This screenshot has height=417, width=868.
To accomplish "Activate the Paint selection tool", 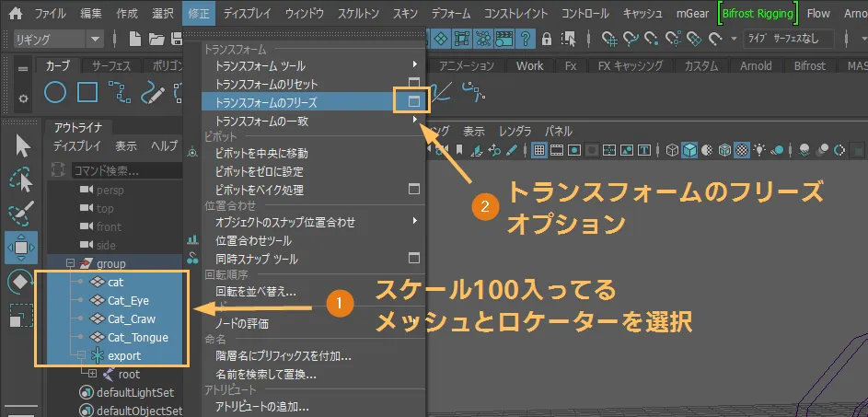I will (x=21, y=214).
